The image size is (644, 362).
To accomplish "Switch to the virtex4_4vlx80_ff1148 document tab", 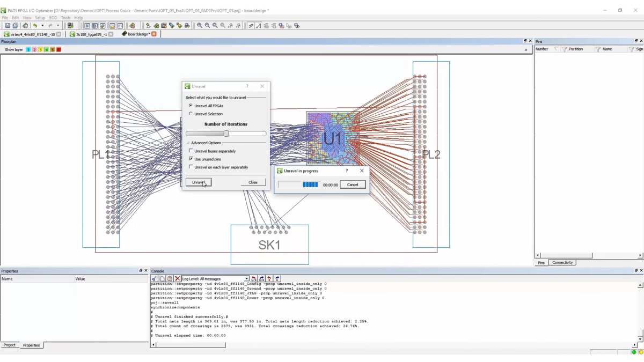I will coord(33,34).
